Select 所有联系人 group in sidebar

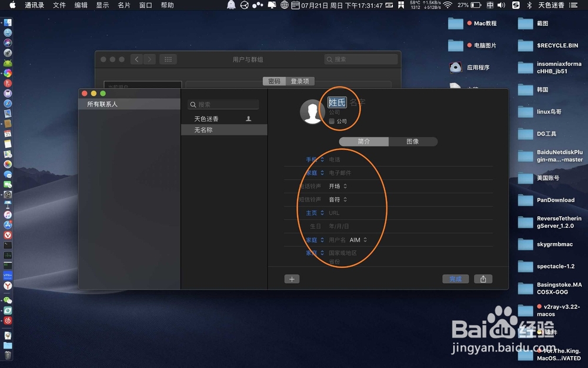(129, 104)
